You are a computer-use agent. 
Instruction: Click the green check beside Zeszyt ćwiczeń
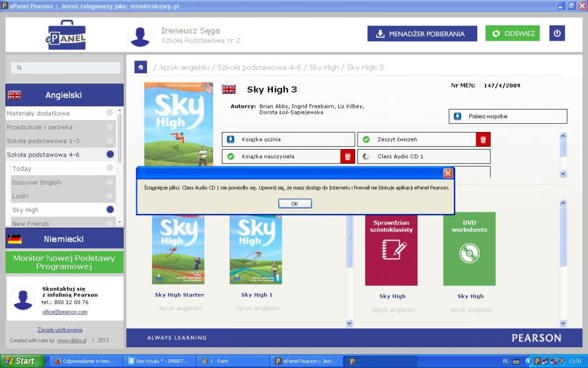tap(366, 139)
